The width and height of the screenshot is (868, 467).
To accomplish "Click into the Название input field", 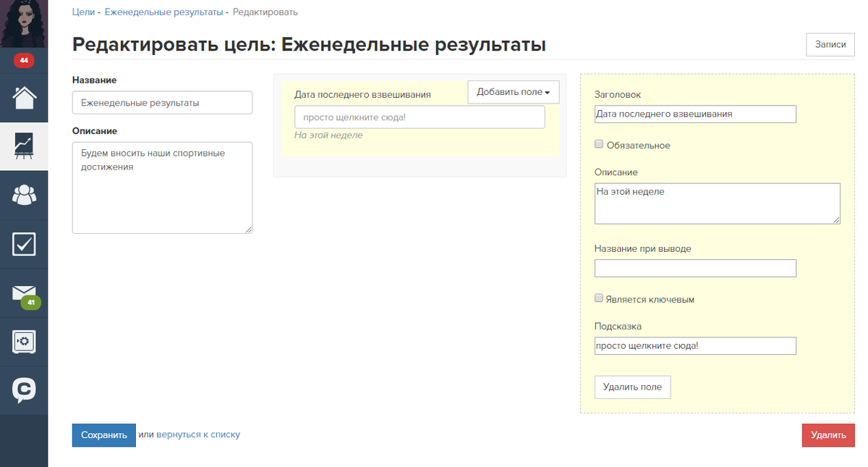I will (162, 103).
